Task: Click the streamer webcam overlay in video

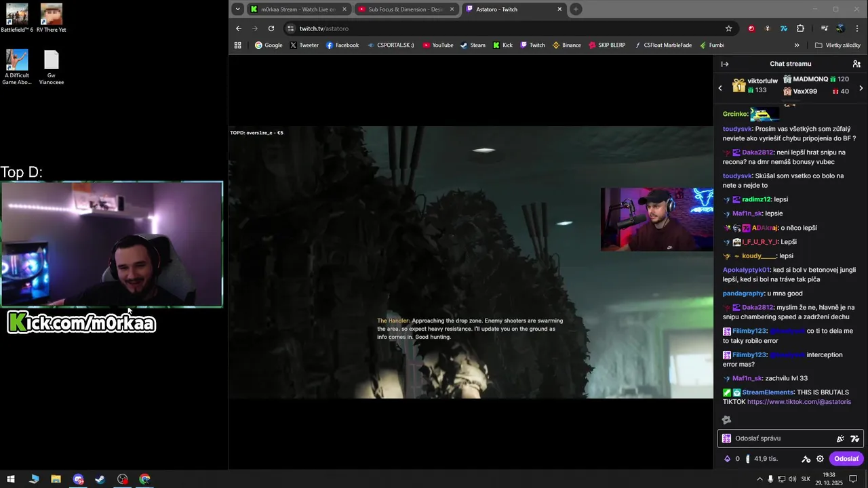Action: [656, 220]
